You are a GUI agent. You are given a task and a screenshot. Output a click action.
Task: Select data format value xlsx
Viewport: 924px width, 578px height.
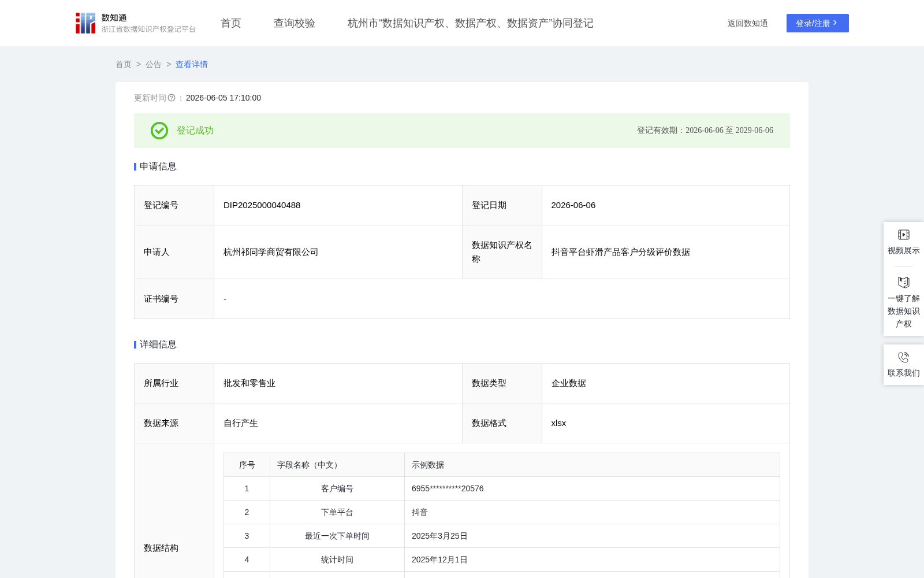(x=559, y=423)
